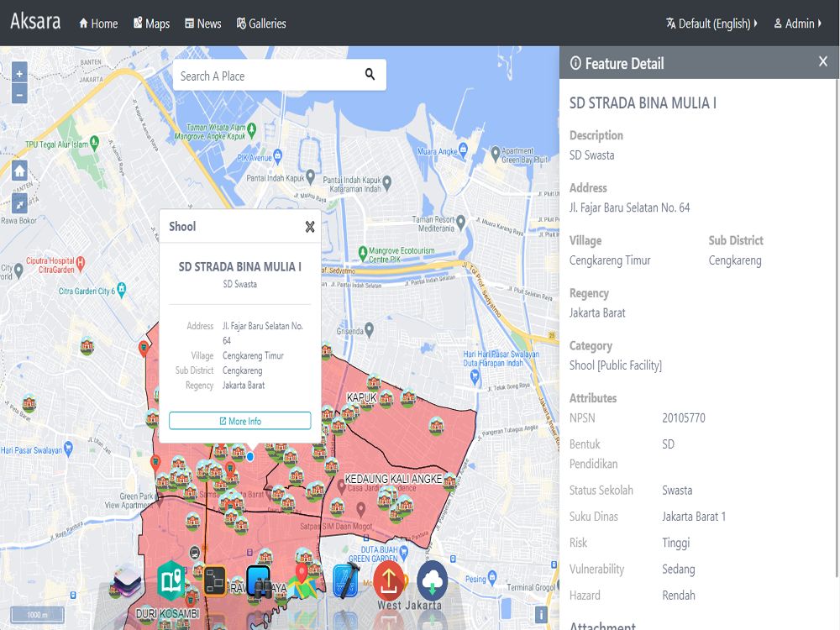Open the screens diagram dock app
Screen dimensions: 840x630
tap(215, 581)
